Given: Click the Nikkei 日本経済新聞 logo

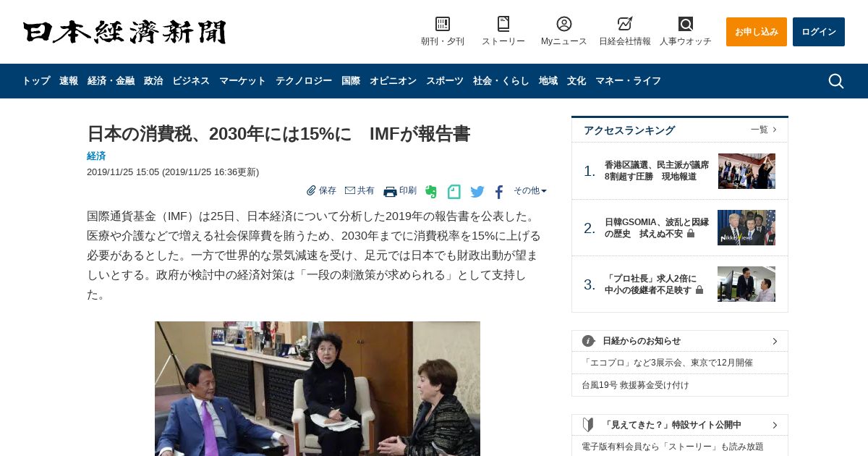Looking at the screenshot, I should click(124, 32).
